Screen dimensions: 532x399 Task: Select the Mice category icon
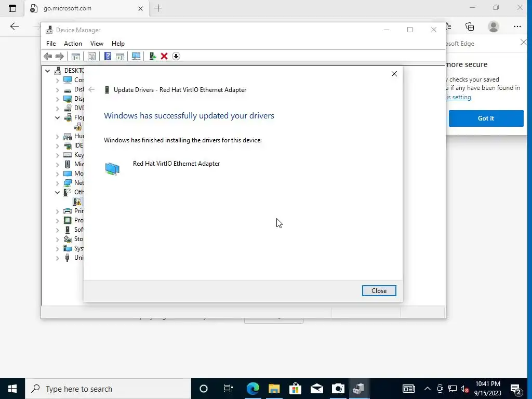tap(68, 164)
